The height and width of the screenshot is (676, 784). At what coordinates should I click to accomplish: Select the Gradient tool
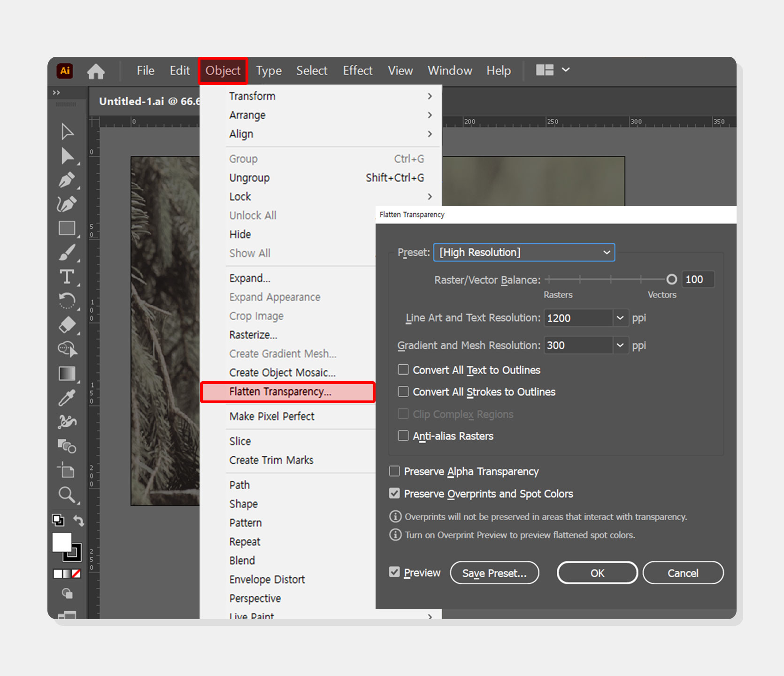(x=67, y=374)
